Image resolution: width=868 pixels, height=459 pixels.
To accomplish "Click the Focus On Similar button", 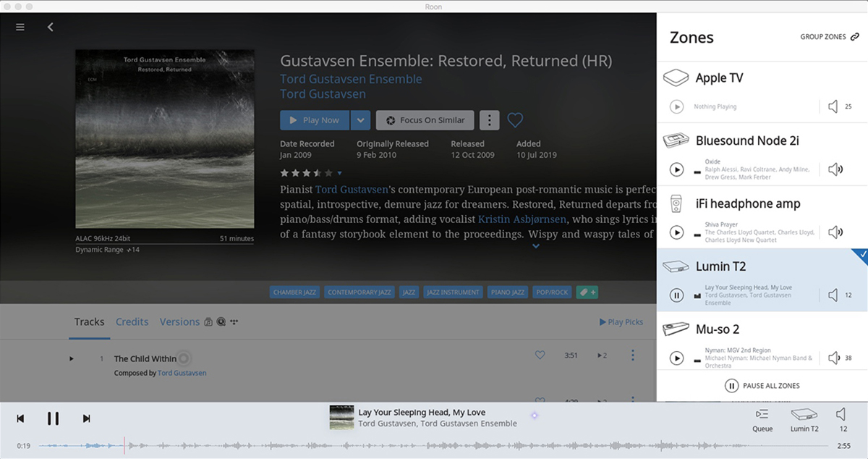I will coord(425,120).
